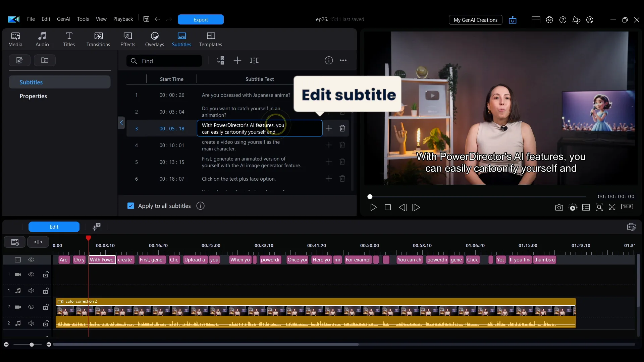Click the add subtitle plus icon in toolbar
Viewport: 644px width, 362px height.
coord(237,60)
